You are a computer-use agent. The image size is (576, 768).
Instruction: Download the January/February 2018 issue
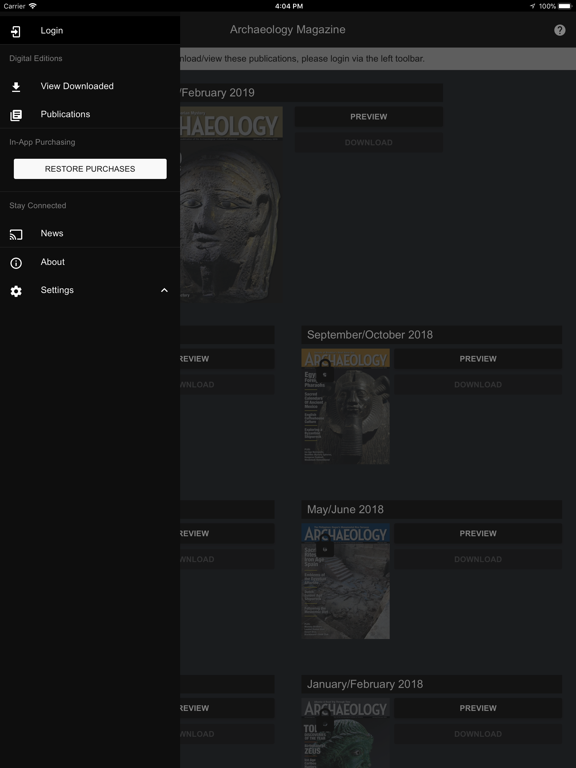coord(478,734)
